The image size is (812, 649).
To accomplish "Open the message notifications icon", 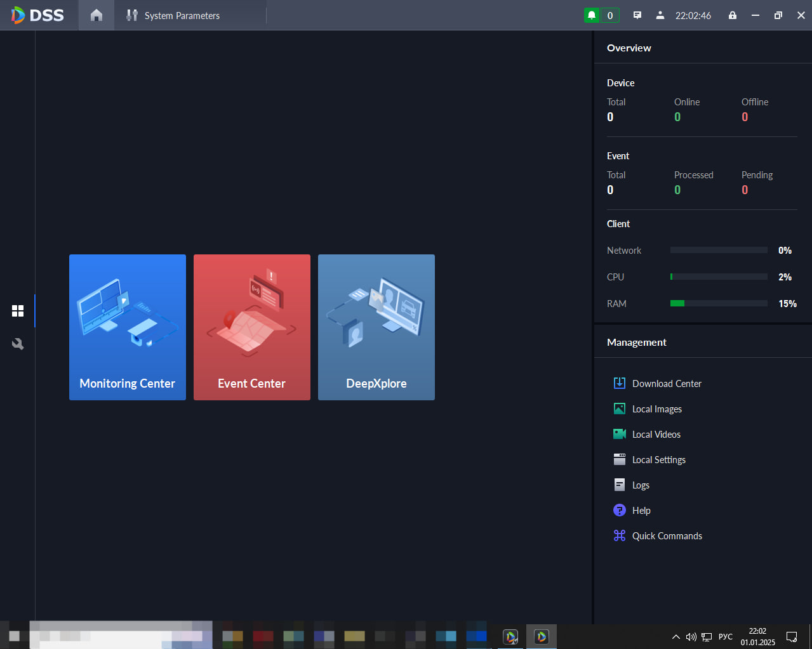I will tap(637, 15).
